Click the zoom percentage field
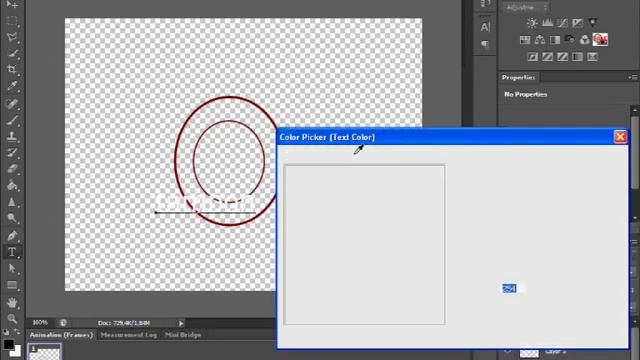Viewport: 640px width, 360px height. pos(40,322)
